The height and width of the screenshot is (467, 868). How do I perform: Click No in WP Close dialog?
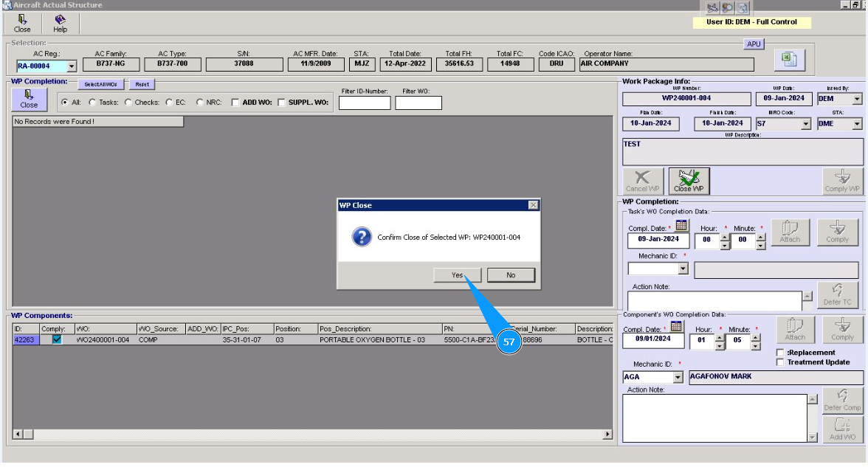511,275
